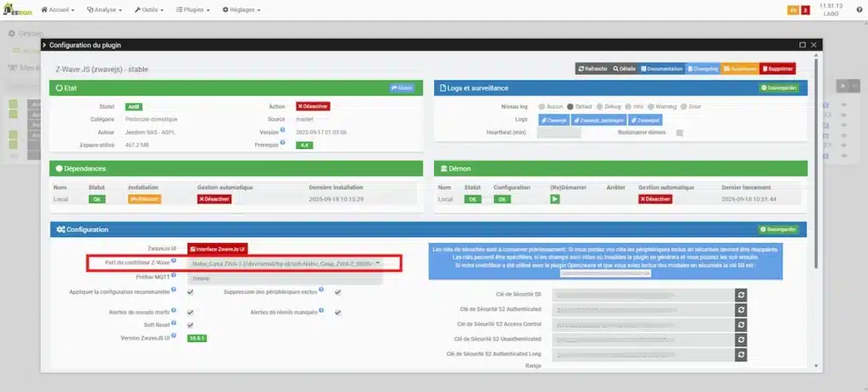The width and height of the screenshot is (868, 392).
Task: Disable automatic management of Démon
Action: [x=655, y=199]
